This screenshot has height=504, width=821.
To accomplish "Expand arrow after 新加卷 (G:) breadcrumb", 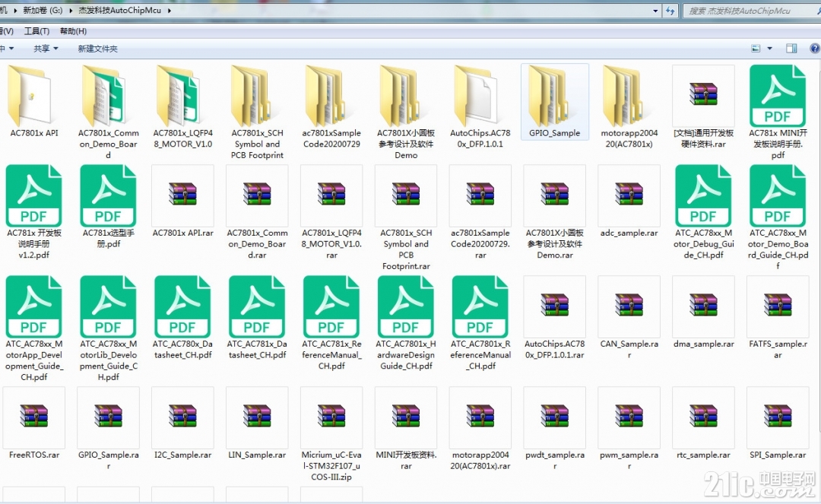I will pos(71,11).
